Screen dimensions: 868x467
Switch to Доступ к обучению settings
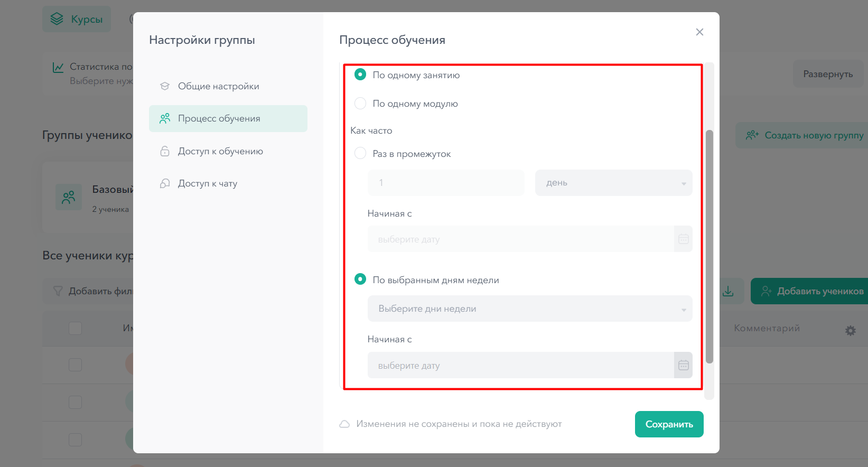(x=220, y=151)
